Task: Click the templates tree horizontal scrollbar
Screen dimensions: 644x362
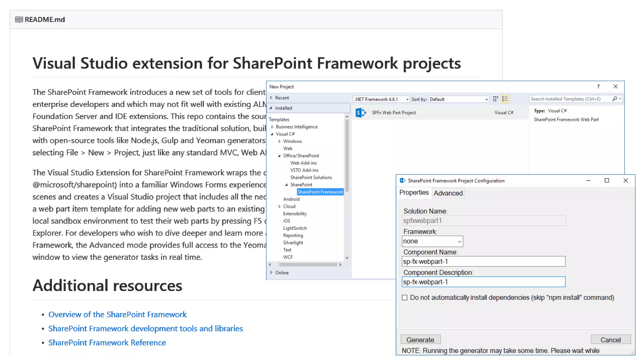Action: [308, 265]
